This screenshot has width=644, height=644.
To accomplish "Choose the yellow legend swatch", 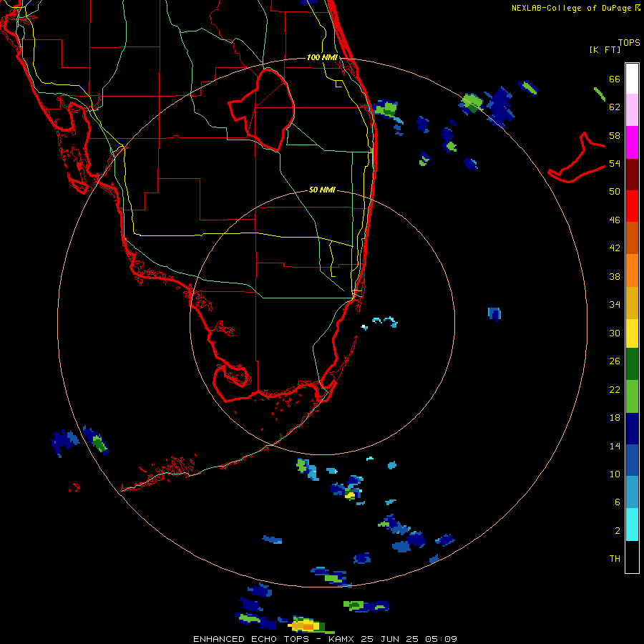I will pyautogui.click(x=632, y=333).
